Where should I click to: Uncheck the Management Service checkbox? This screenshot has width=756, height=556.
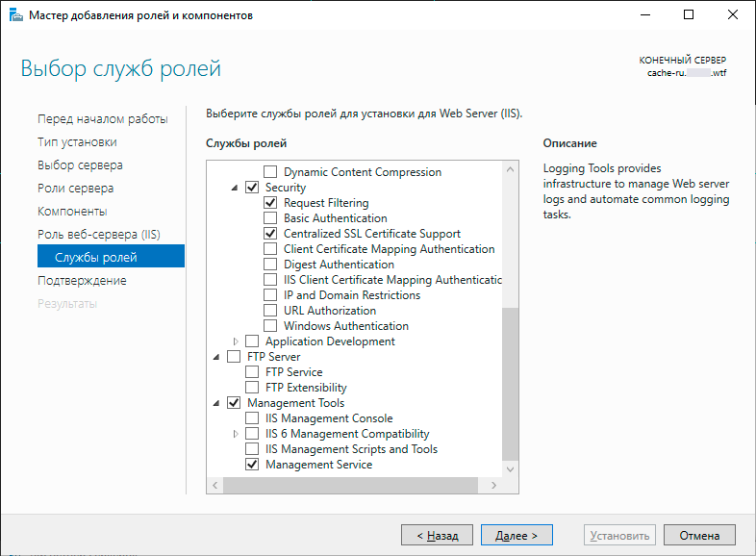(x=252, y=465)
